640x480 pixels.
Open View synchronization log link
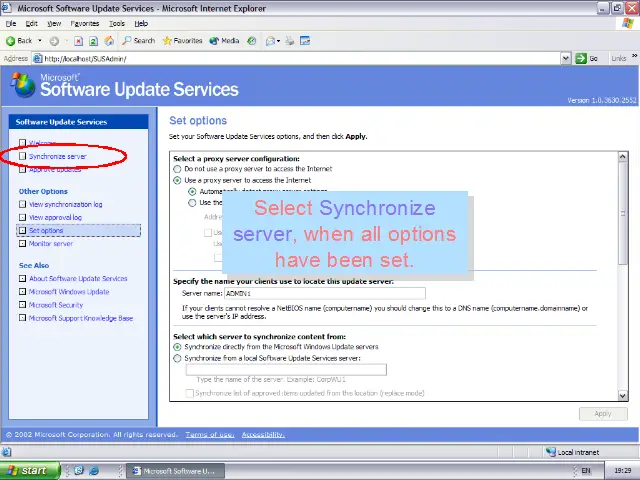click(66, 204)
